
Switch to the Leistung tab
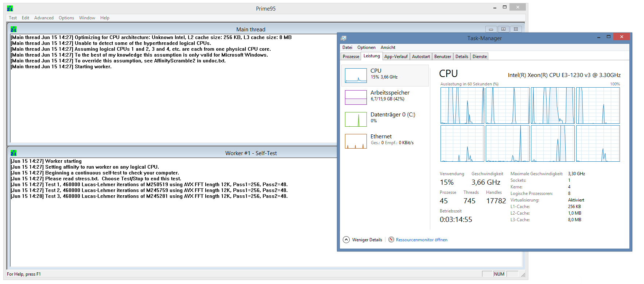click(372, 56)
